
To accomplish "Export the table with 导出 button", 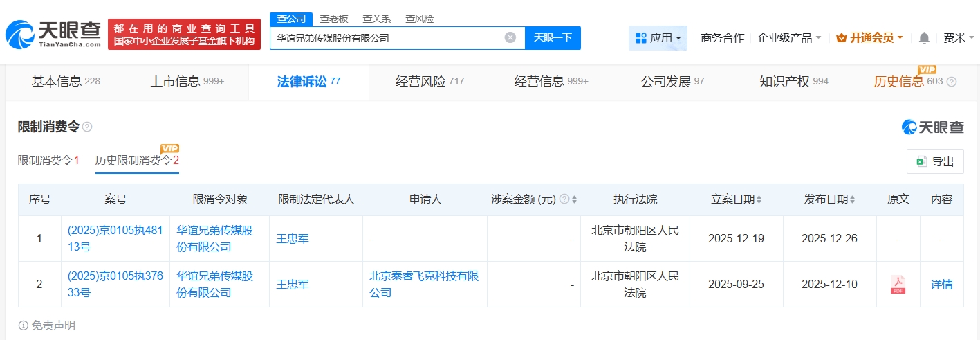I will (934, 161).
